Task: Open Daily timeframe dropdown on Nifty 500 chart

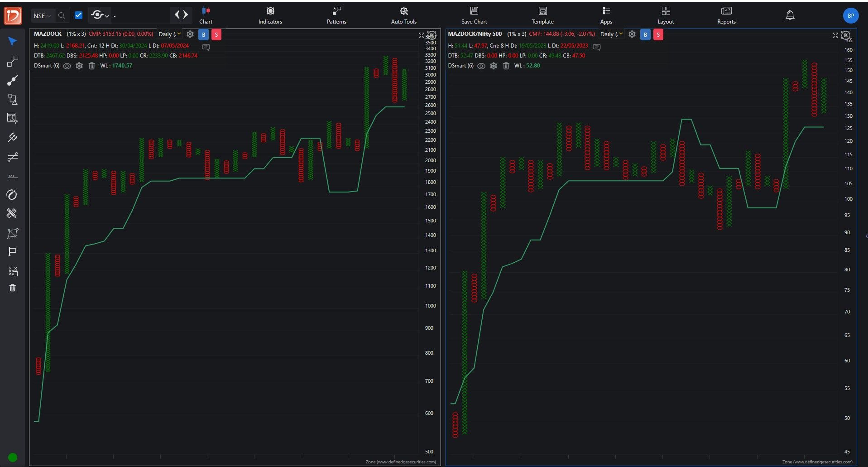Action: (x=611, y=34)
